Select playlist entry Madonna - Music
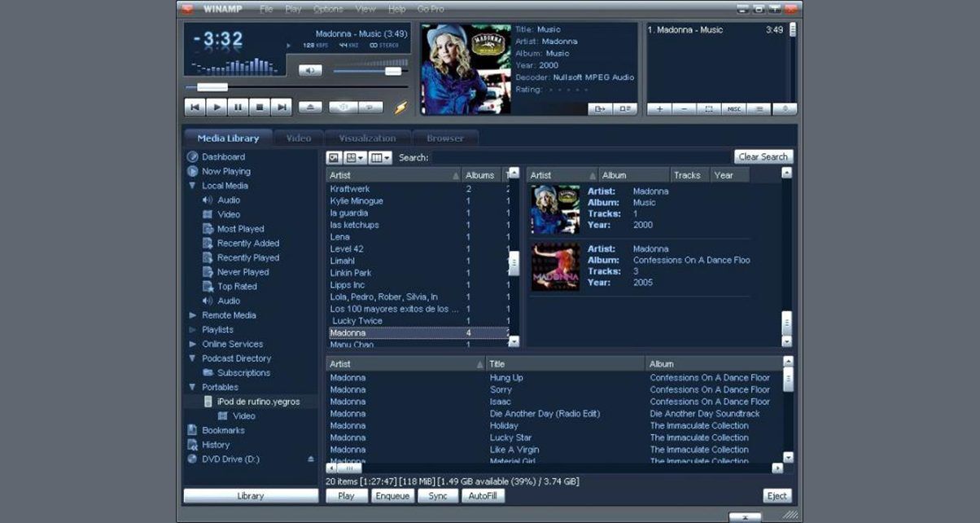This screenshot has height=523, width=980. point(715,30)
